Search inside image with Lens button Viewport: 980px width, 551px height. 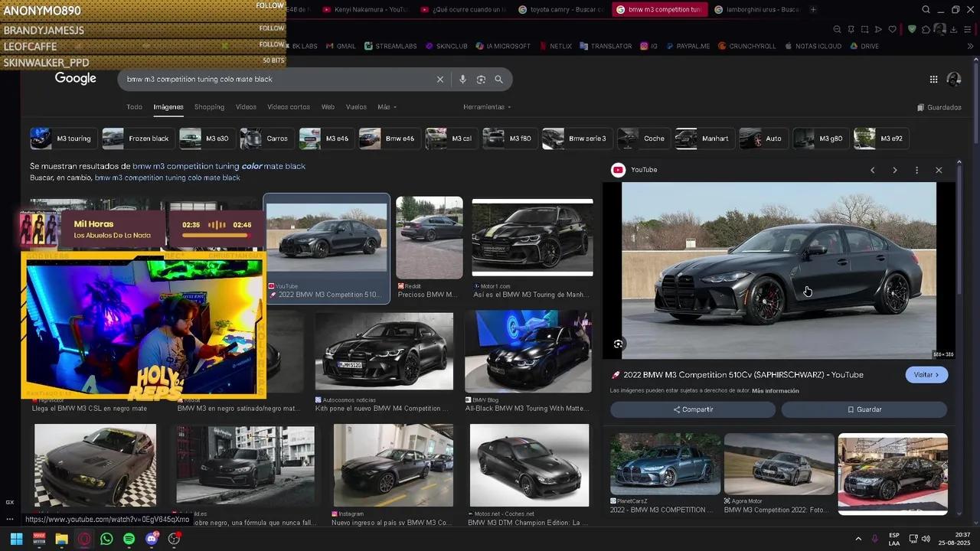click(619, 344)
